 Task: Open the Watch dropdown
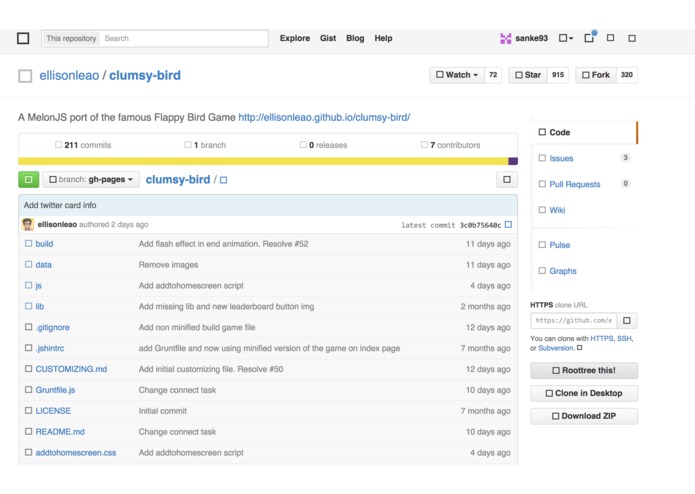pos(457,75)
